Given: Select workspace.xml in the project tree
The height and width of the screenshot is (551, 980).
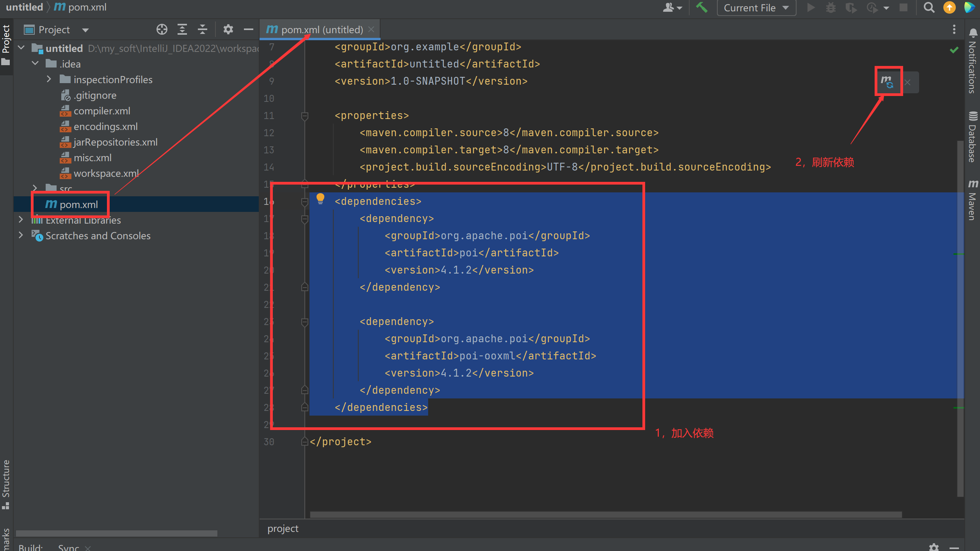Looking at the screenshot, I should point(106,173).
